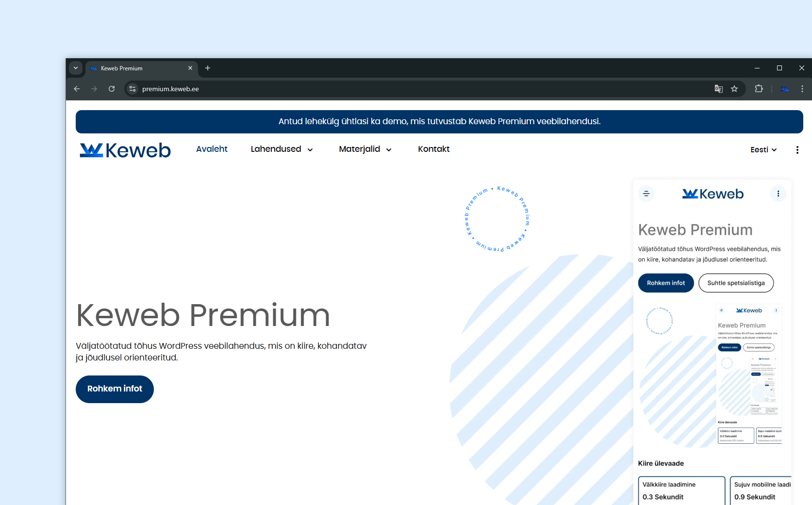This screenshot has height=505, width=812.
Task: Click the Keweb logo in site header
Action: click(125, 150)
